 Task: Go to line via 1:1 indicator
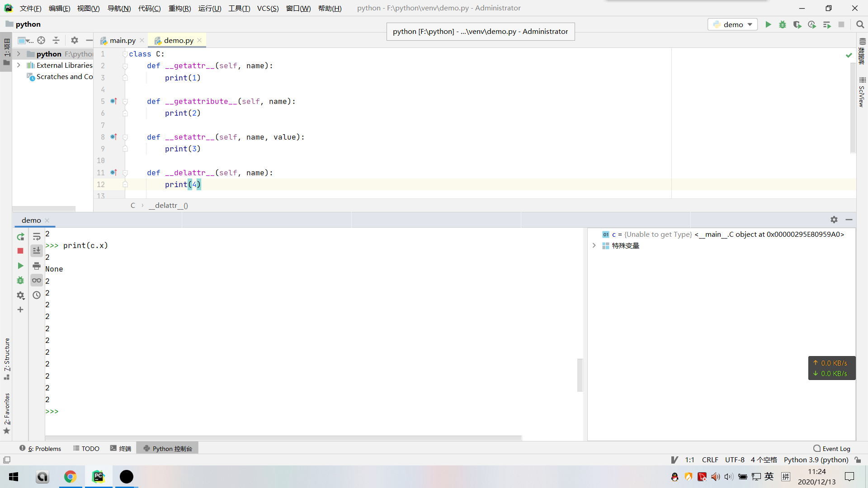689,460
